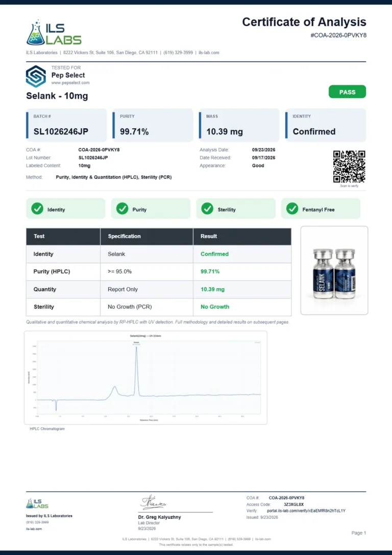This screenshot has width=392, height=555.
Task: Click the footer COA # COA-2026-0PVKY8 value
Action: 286,498
